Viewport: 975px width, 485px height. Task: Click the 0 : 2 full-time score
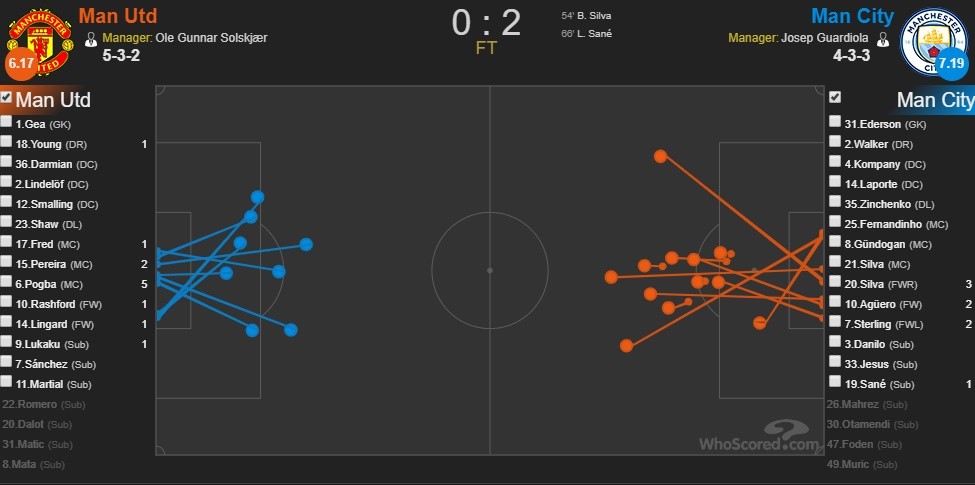pyautogui.click(x=489, y=22)
